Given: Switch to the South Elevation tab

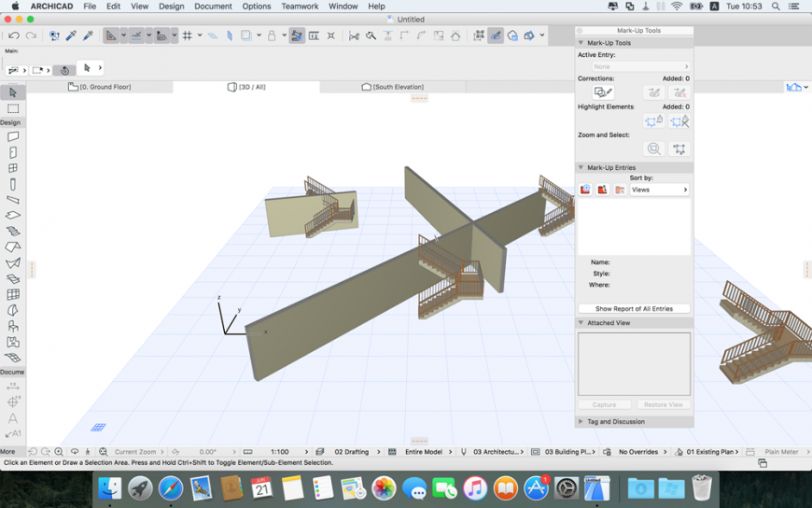Looking at the screenshot, I should (393, 87).
